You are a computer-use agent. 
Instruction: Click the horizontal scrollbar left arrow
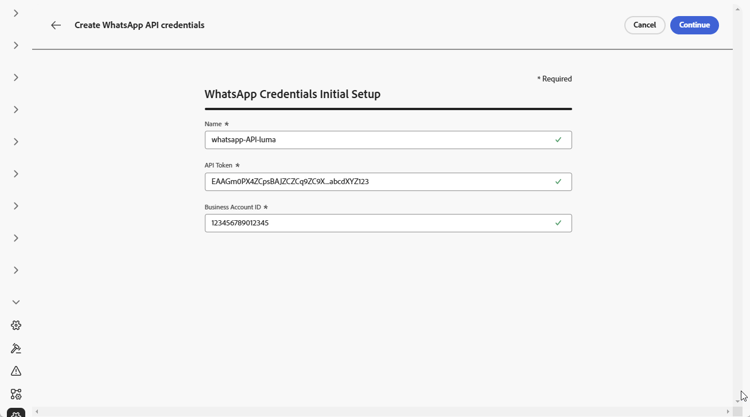pos(37,411)
